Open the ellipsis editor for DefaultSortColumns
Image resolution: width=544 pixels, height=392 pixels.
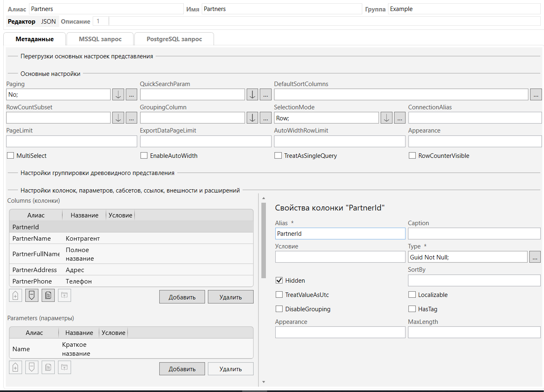(x=536, y=95)
